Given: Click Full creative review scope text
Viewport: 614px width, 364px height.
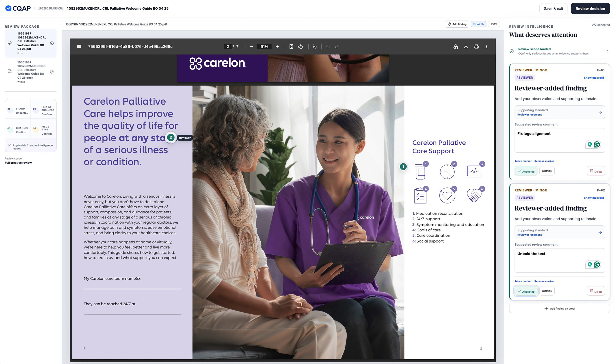Looking at the screenshot, I should pos(18,163).
